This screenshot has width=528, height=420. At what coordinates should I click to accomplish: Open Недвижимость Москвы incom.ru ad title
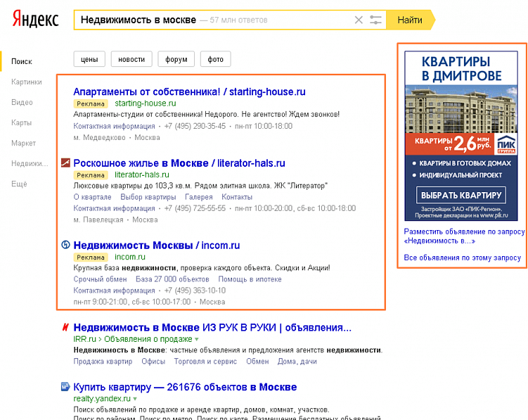pos(157,246)
